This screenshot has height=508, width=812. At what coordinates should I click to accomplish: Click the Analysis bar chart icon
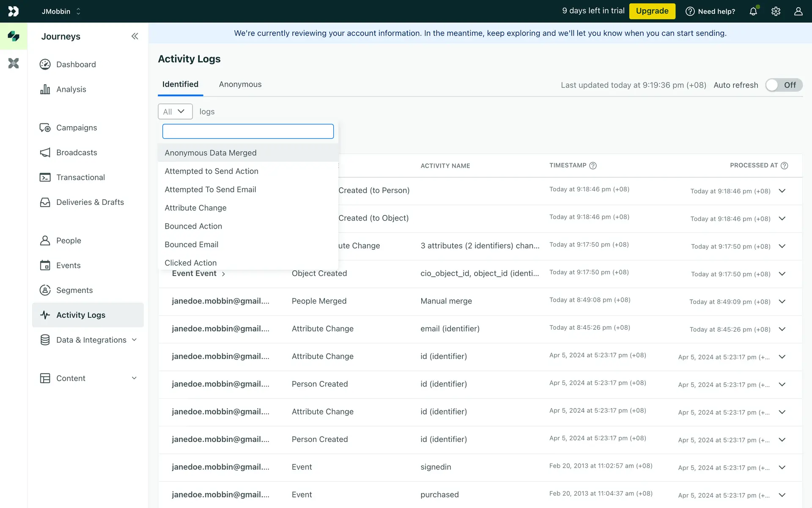point(45,89)
